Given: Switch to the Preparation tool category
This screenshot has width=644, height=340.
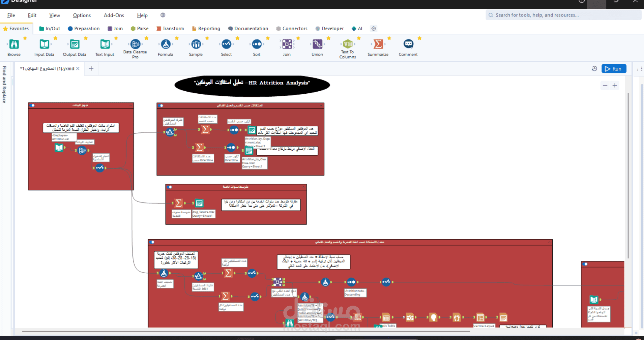Looking at the screenshot, I should coord(84,29).
